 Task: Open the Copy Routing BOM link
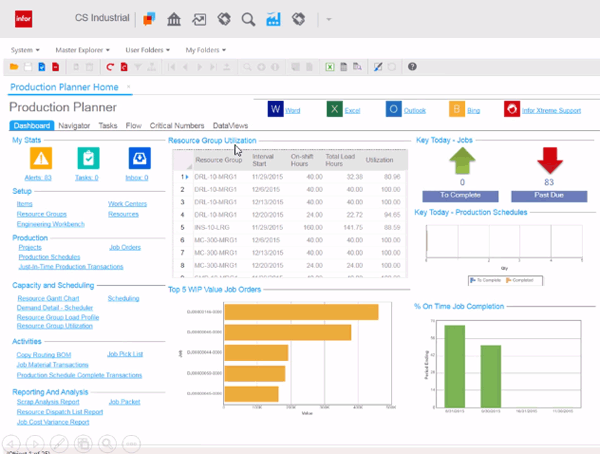point(44,355)
